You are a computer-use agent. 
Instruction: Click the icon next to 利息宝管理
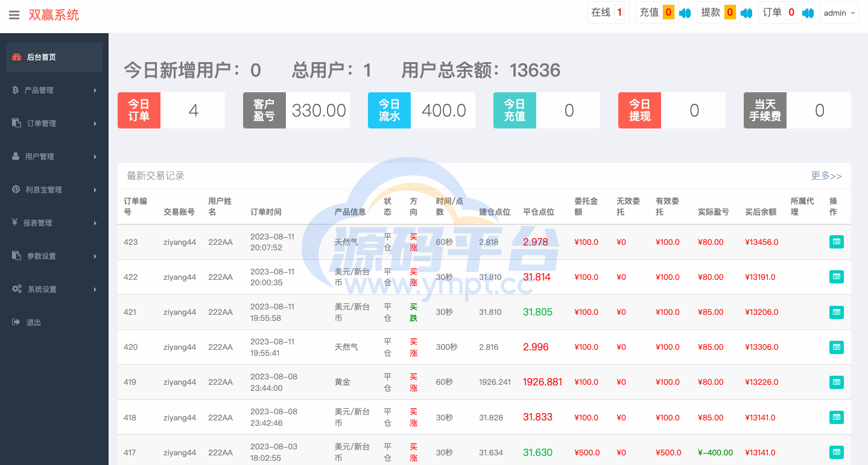(16, 189)
